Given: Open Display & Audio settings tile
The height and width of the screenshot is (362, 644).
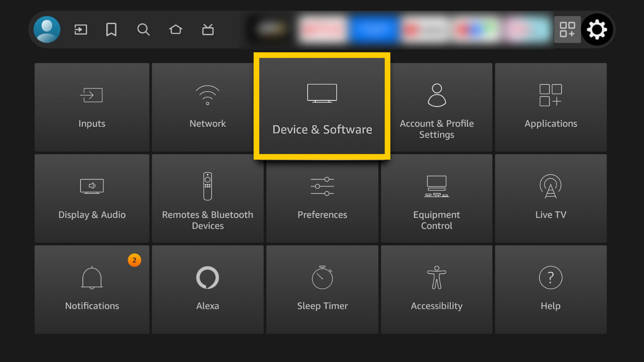Looking at the screenshot, I should (92, 198).
